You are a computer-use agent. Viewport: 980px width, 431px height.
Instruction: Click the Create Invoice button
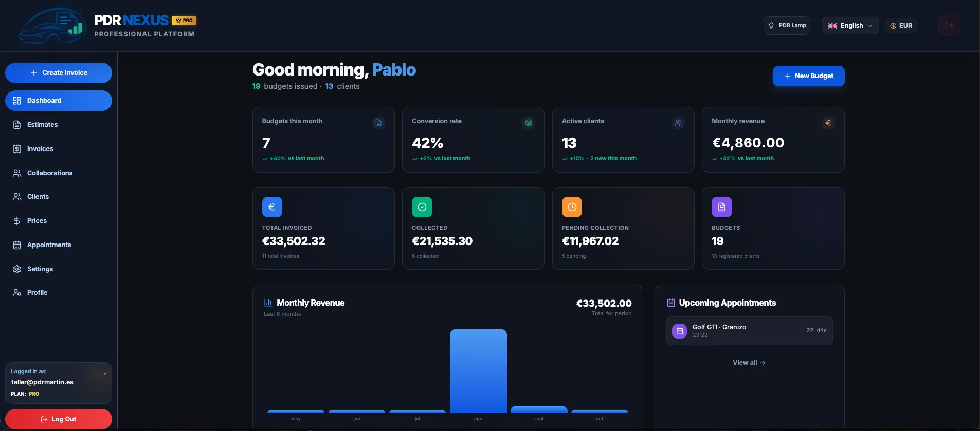click(59, 73)
